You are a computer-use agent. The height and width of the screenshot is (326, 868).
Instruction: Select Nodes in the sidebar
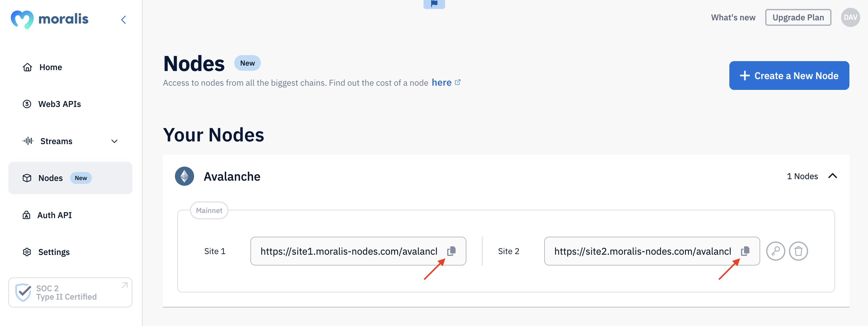pos(70,178)
